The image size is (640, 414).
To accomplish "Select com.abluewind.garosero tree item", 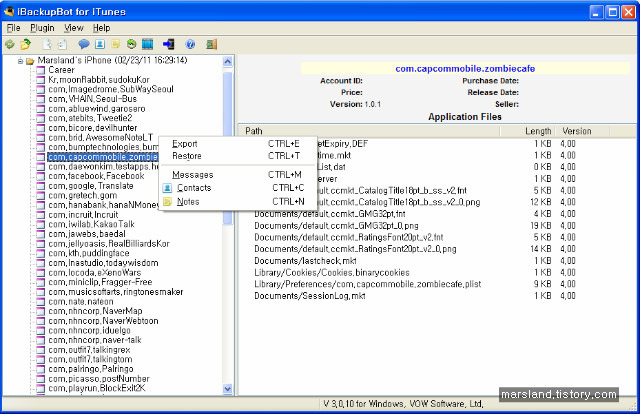I will (97, 109).
